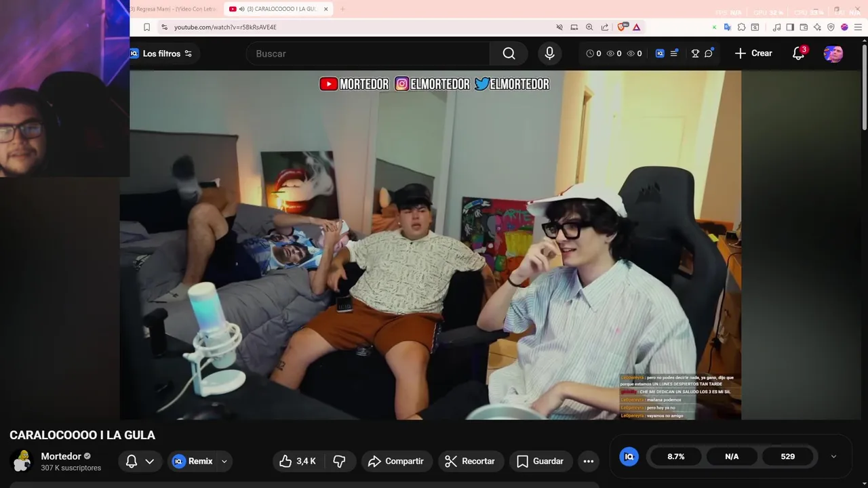The image size is (868, 488).
Task: Open the Mortedor channel name link
Action: click(61, 456)
